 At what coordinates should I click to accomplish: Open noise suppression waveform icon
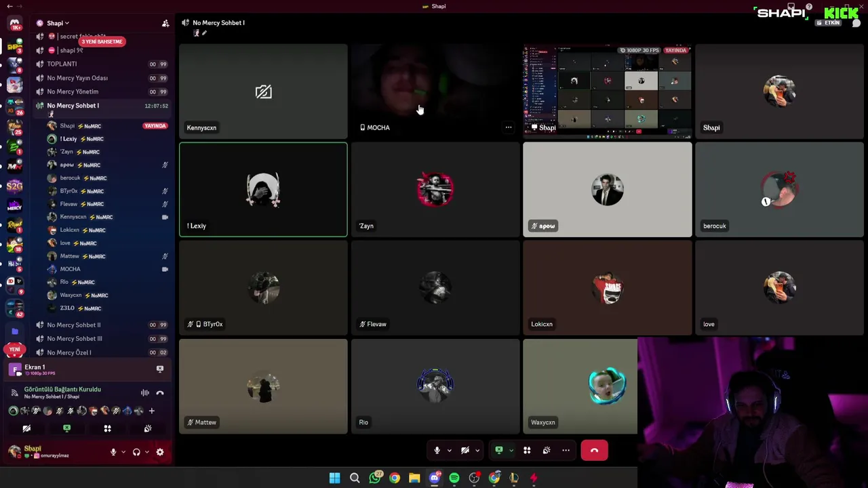pyautogui.click(x=144, y=392)
